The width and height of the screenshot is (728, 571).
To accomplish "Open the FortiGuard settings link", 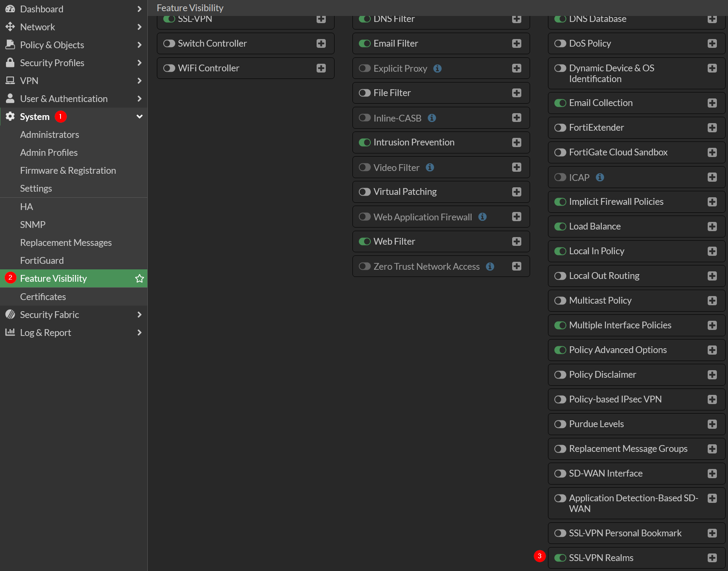I will click(x=42, y=261).
